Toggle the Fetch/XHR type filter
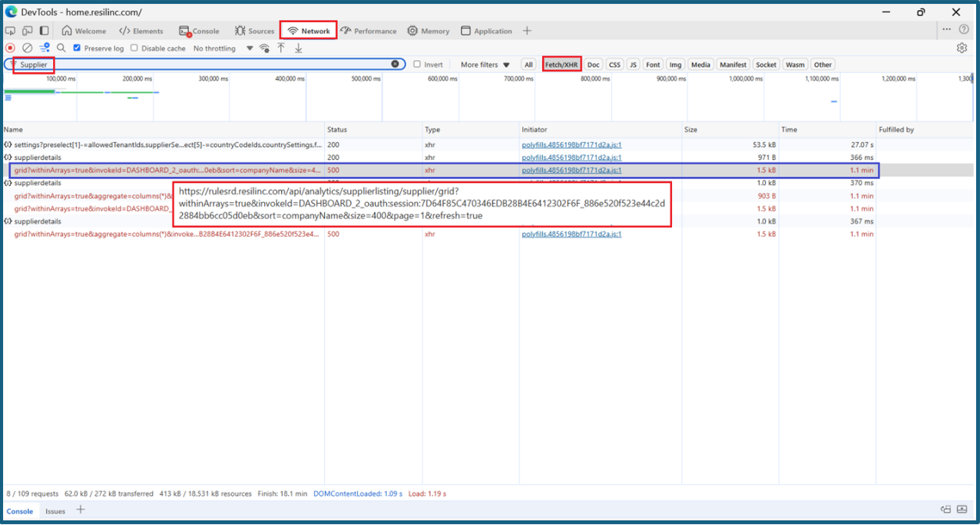 [x=561, y=65]
